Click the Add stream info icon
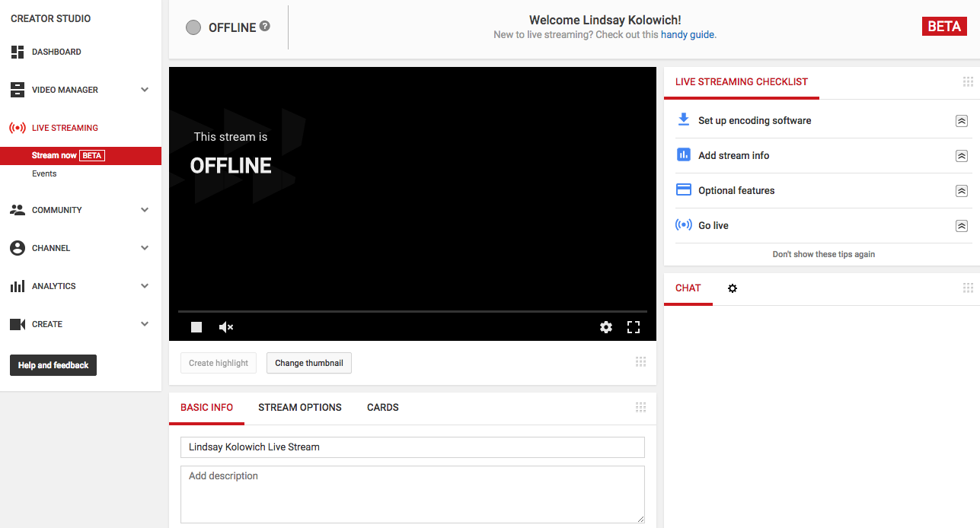The image size is (980, 528). (x=684, y=154)
